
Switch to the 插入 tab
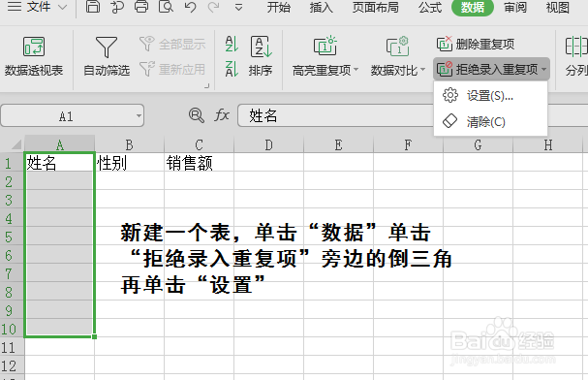pyautogui.click(x=321, y=7)
